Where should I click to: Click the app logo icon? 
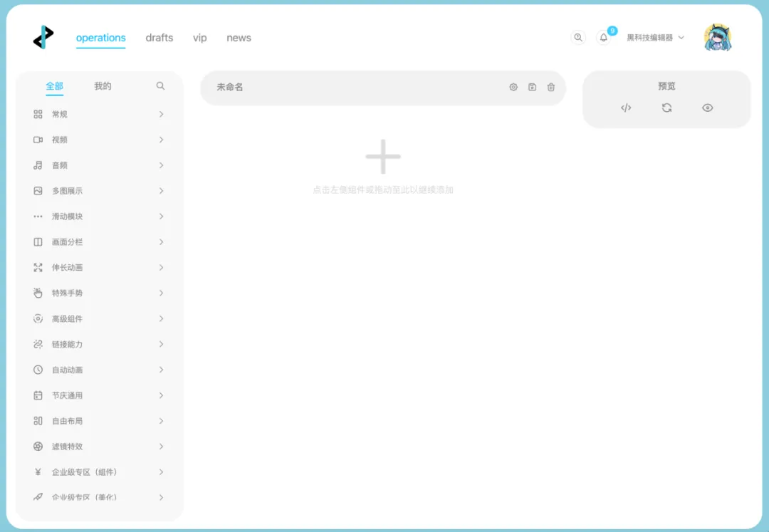click(x=43, y=37)
